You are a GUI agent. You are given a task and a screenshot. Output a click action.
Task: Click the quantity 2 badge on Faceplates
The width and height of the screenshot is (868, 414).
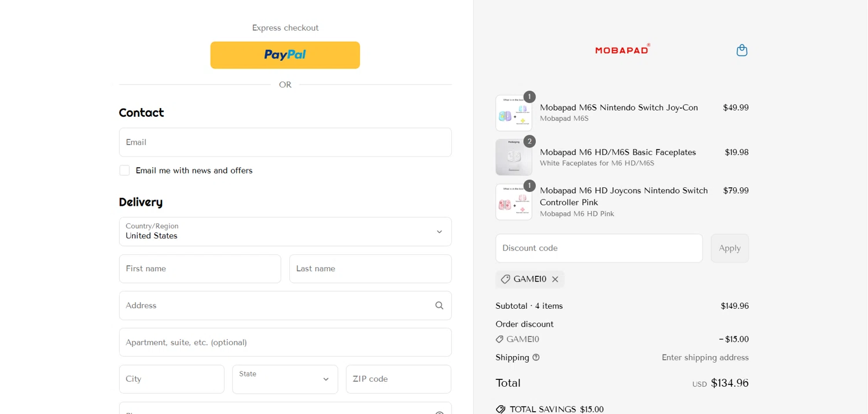tap(529, 141)
